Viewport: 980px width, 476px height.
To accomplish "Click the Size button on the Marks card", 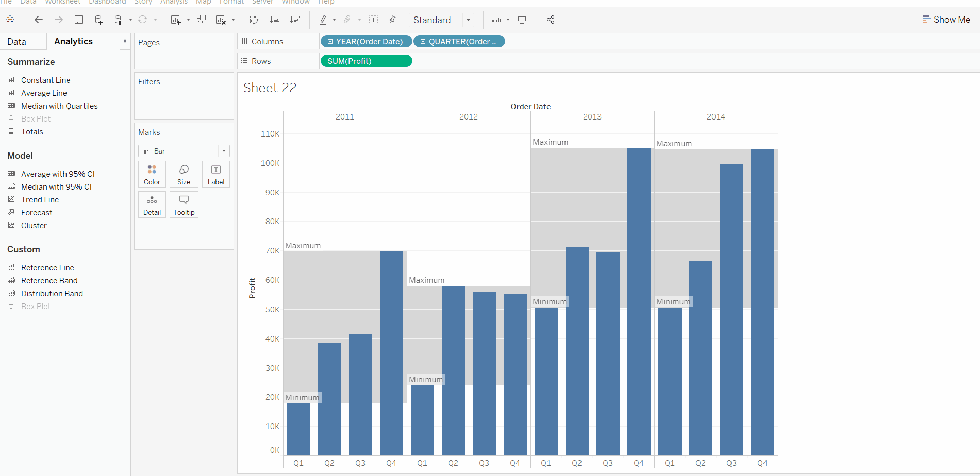I will [184, 174].
